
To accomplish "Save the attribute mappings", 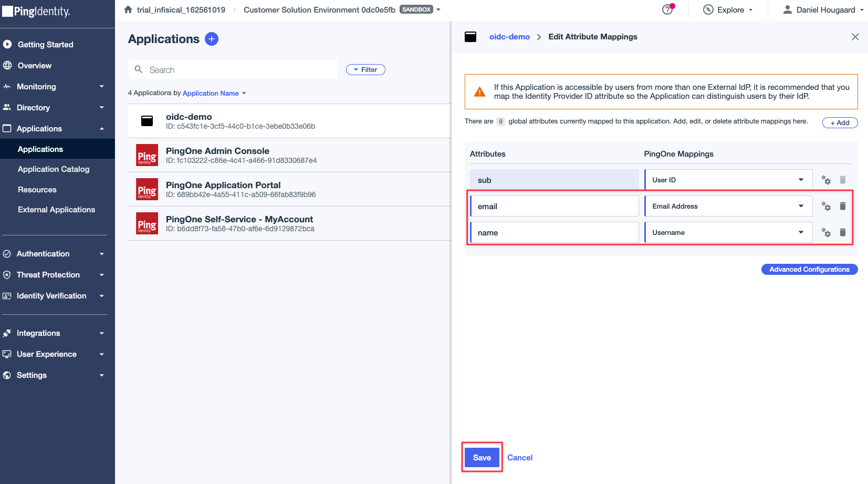I will (x=482, y=457).
